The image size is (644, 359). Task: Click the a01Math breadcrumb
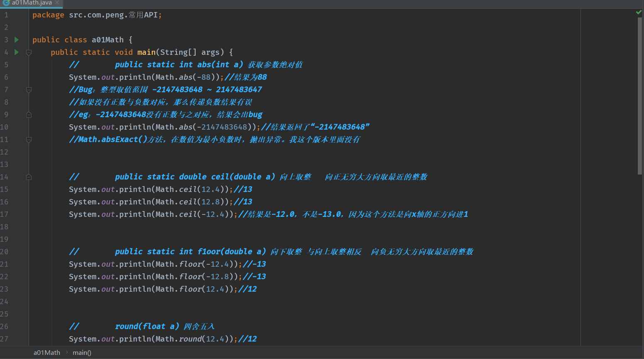click(x=47, y=352)
